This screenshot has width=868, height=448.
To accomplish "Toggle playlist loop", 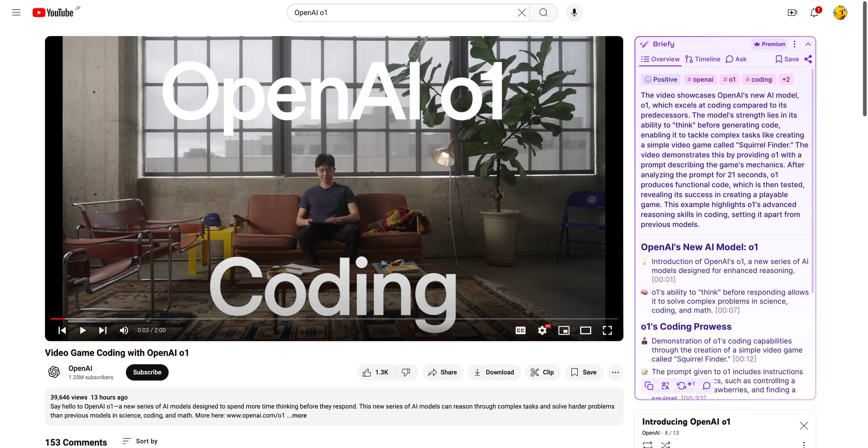I will coord(648,444).
